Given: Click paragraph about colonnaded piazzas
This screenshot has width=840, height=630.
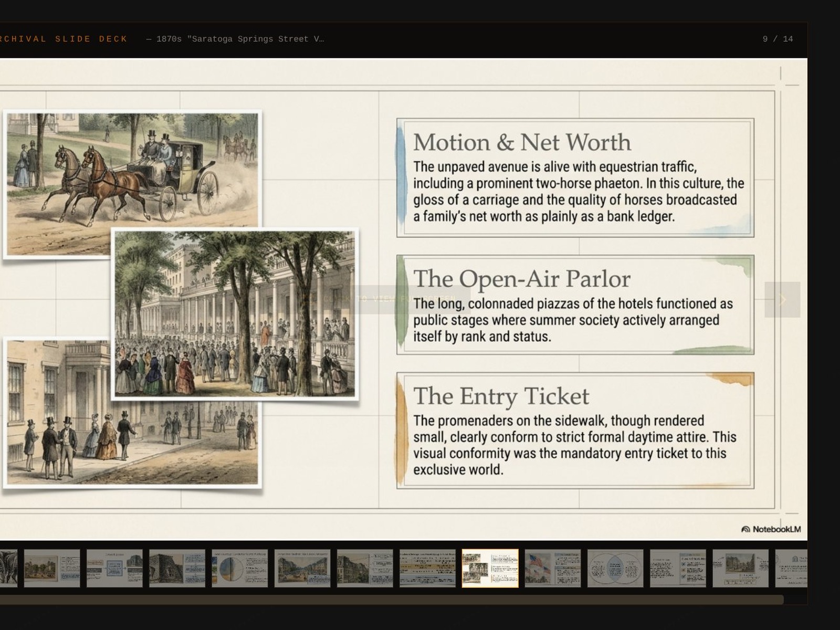Looking at the screenshot, I should click(573, 320).
